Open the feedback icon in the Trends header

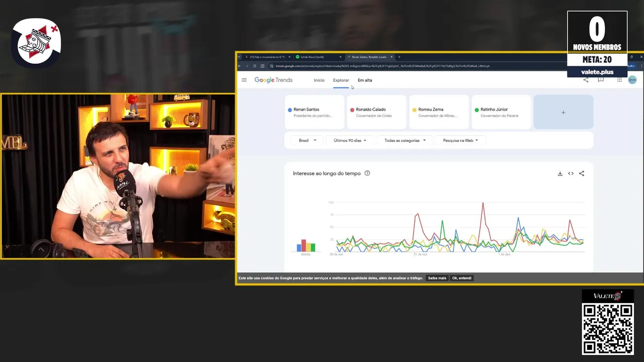[x=601, y=80]
